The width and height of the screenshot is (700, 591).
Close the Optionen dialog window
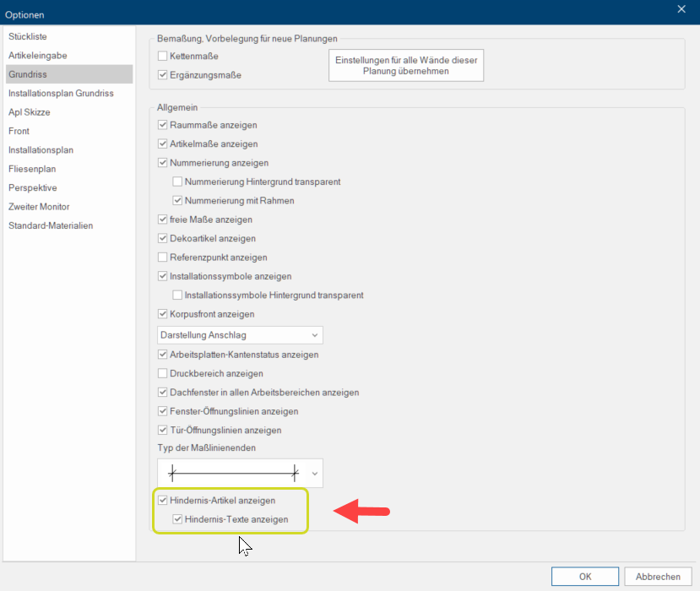click(x=681, y=9)
